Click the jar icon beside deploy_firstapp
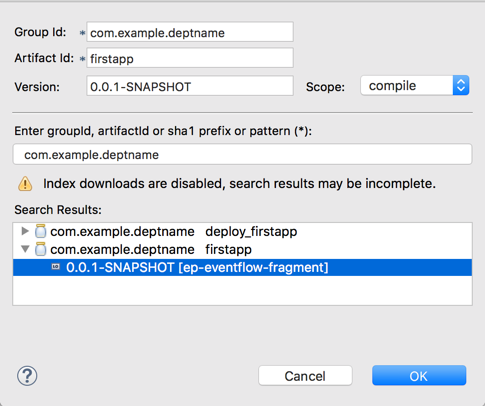 point(41,231)
